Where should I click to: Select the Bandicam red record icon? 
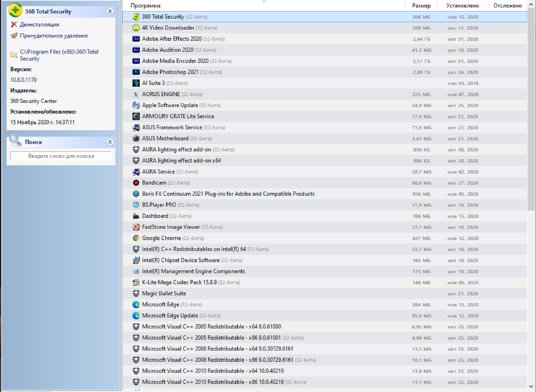[136, 183]
